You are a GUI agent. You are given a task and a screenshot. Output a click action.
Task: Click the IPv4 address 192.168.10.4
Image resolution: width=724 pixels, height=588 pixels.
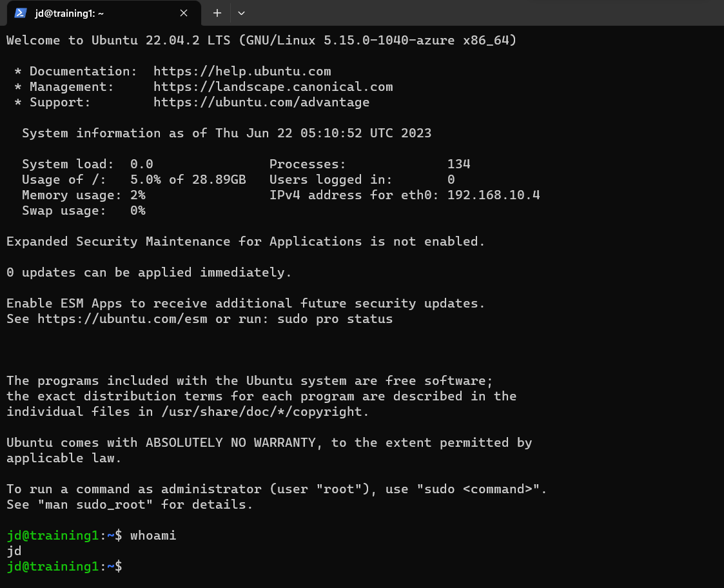(x=493, y=195)
